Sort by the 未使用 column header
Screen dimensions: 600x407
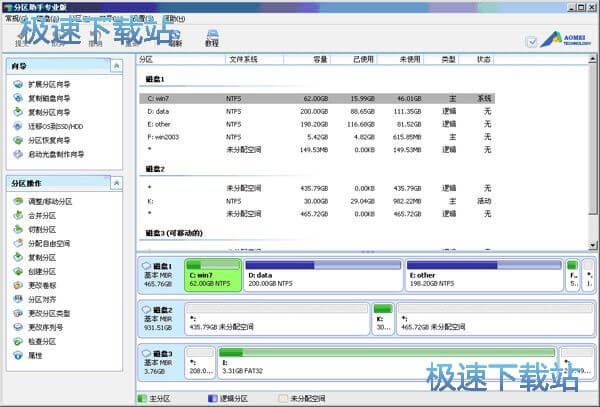401,59
